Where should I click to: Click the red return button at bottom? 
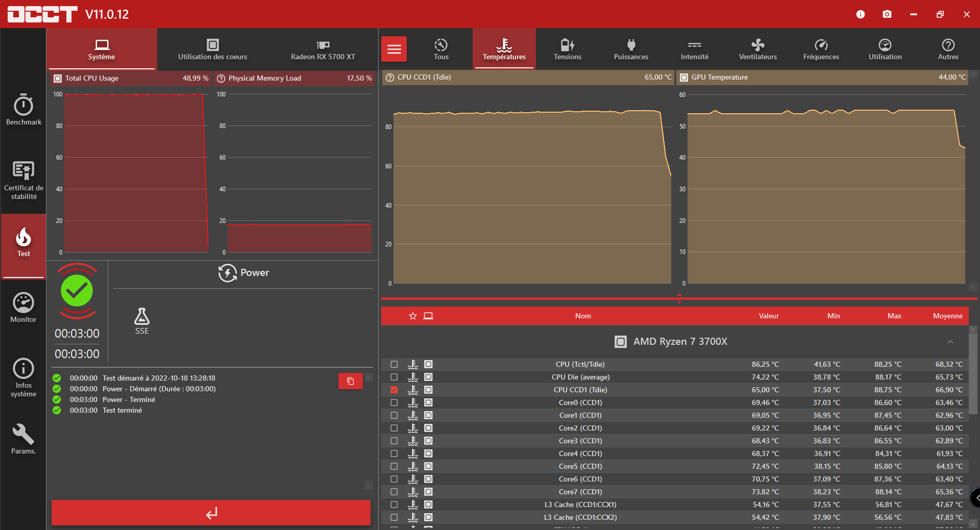(211, 513)
